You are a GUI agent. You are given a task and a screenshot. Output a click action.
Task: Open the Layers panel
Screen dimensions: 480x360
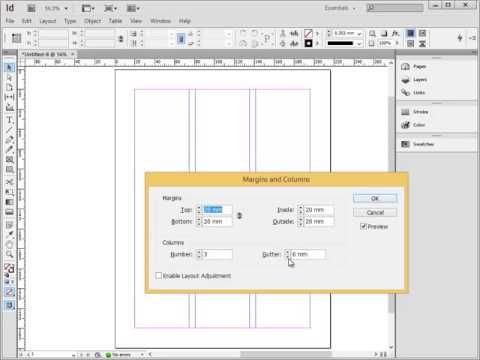pyautogui.click(x=414, y=80)
